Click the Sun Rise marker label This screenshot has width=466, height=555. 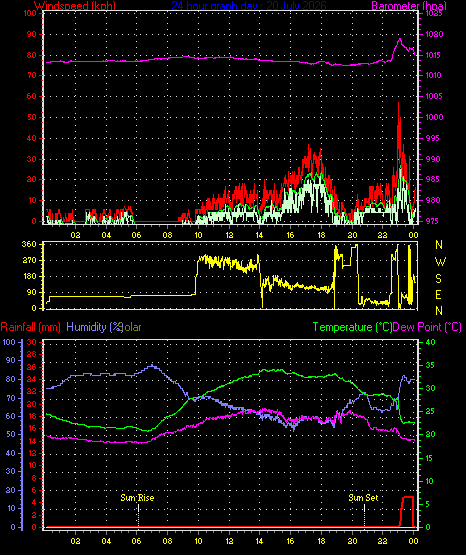click(x=137, y=498)
